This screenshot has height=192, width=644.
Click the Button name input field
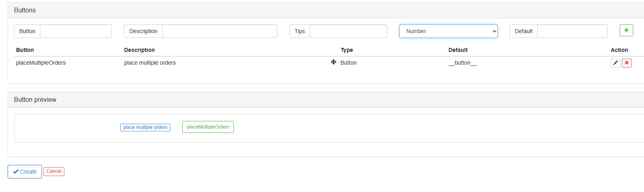coord(76,31)
